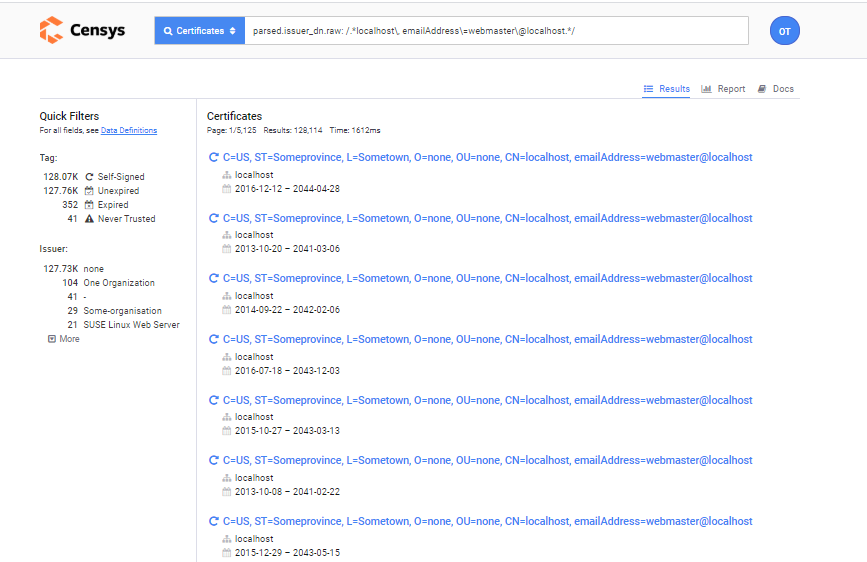Screen dimensions: 867x562
Task: Filter by Never Trusted tag
Action: point(127,219)
